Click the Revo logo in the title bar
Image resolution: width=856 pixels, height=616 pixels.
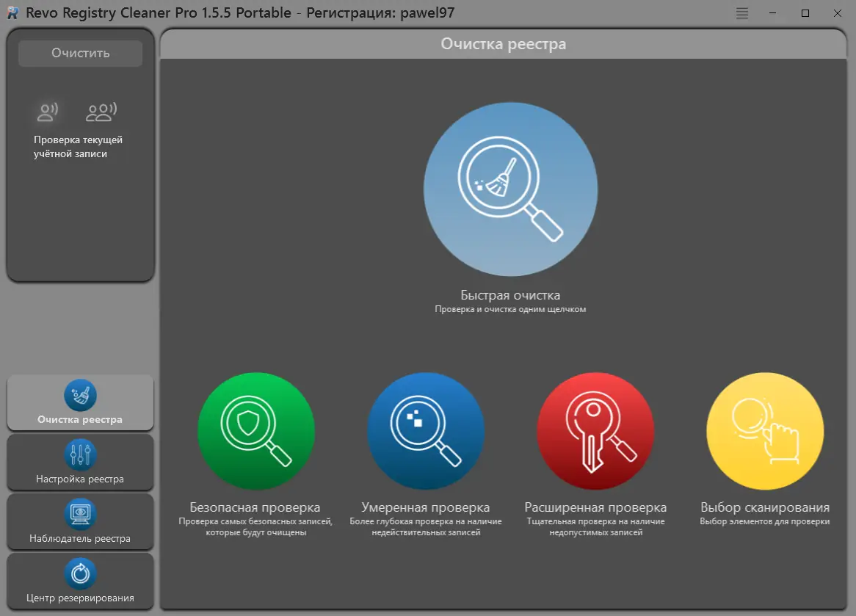tap(13, 12)
